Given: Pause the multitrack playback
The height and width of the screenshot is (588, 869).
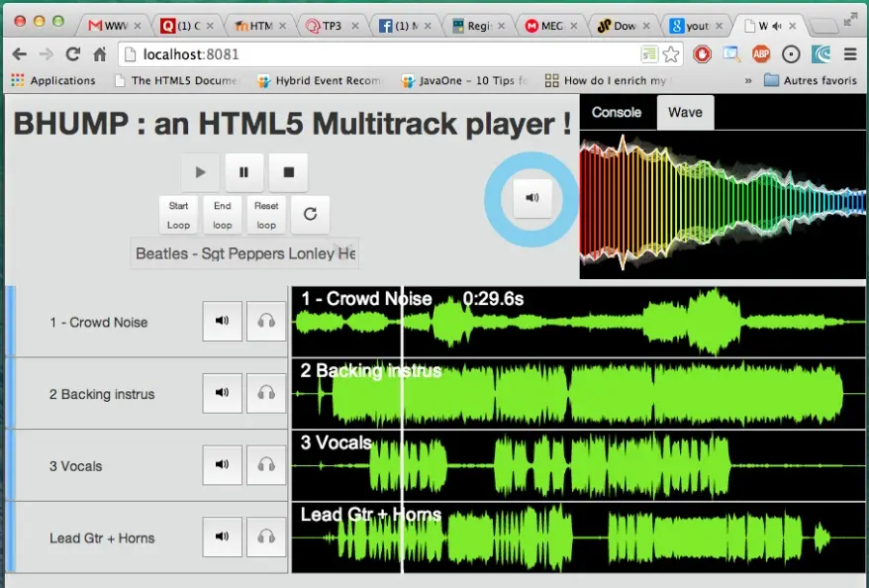Looking at the screenshot, I should point(243,172).
